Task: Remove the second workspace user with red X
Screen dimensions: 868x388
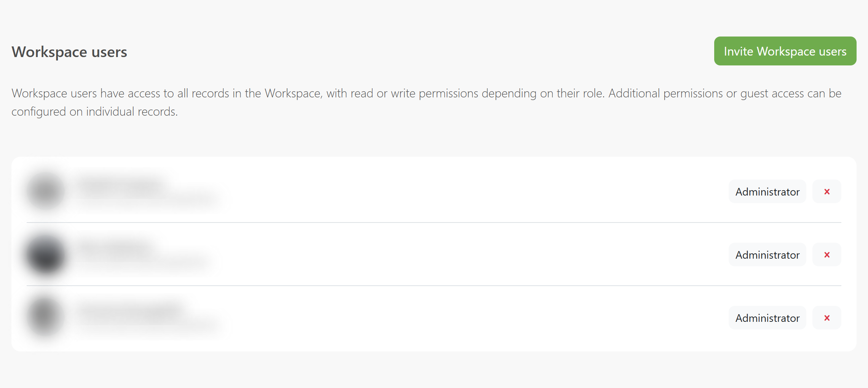Action: coord(827,254)
